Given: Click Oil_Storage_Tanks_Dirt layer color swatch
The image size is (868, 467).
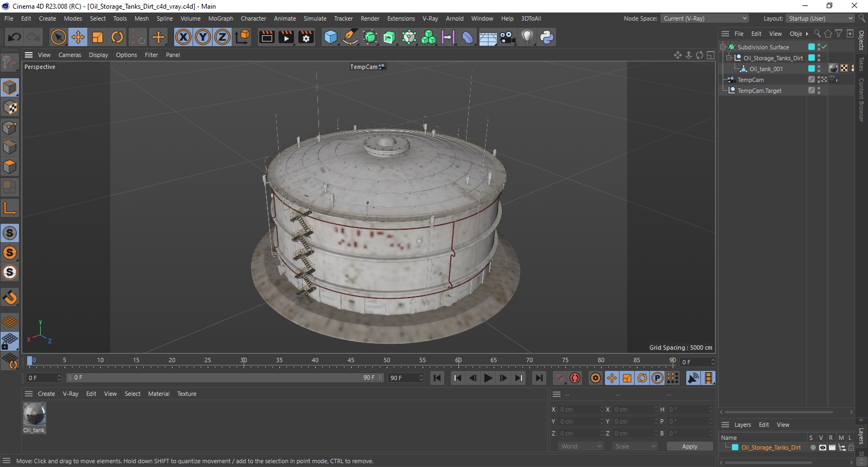Looking at the screenshot, I should pos(735,447).
